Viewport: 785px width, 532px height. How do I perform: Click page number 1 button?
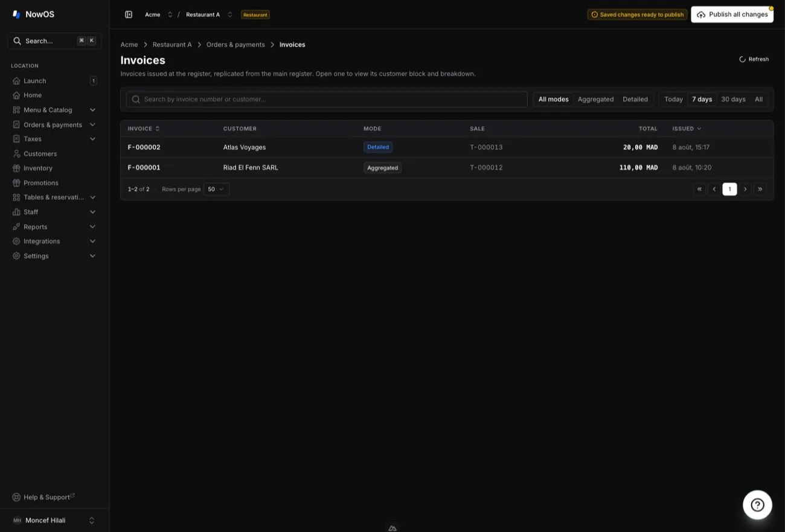tap(729, 189)
